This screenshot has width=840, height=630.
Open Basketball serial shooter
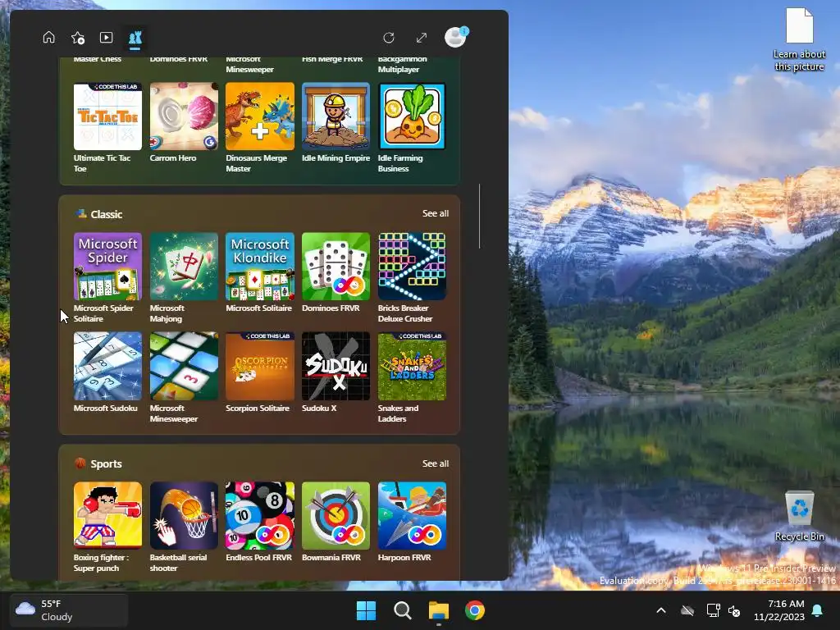click(184, 527)
